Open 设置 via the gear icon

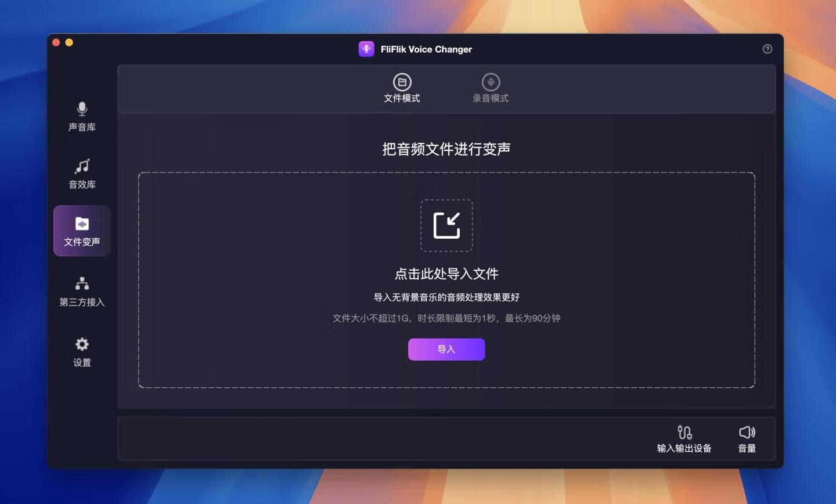[x=82, y=344]
